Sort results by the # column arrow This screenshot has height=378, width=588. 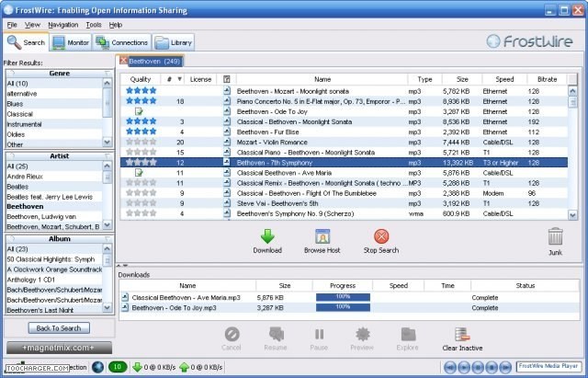tap(178, 79)
